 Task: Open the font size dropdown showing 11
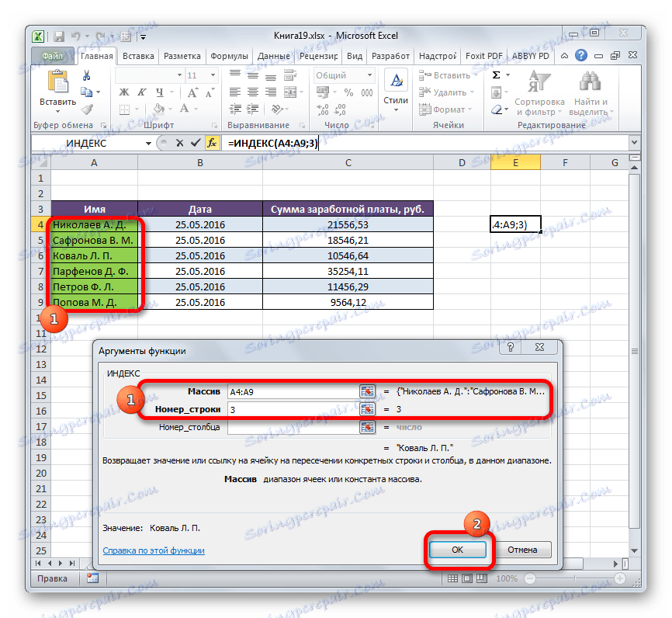point(213,75)
